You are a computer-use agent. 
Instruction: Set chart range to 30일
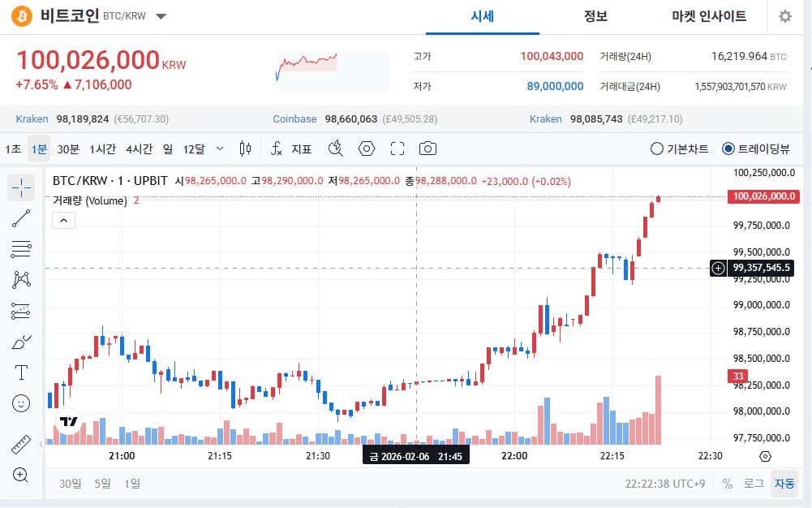pyautogui.click(x=70, y=484)
